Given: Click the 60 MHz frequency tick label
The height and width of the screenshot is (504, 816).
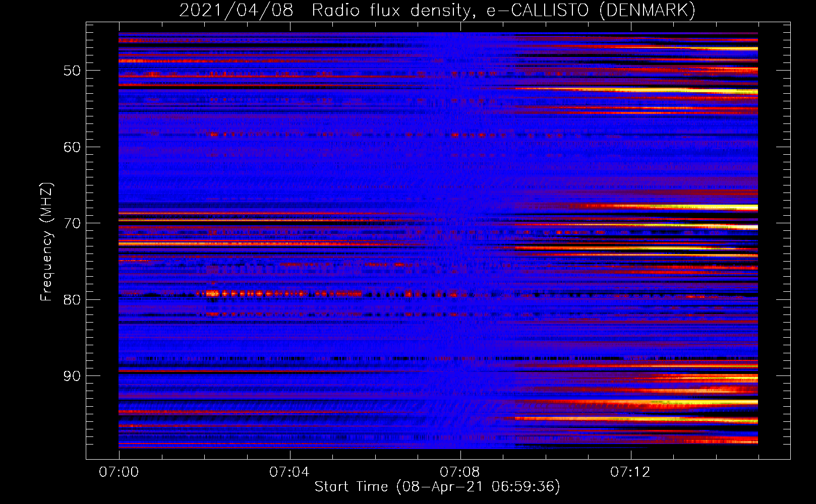Looking at the screenshot, I should pyautogui.click(x=72, y=147).
